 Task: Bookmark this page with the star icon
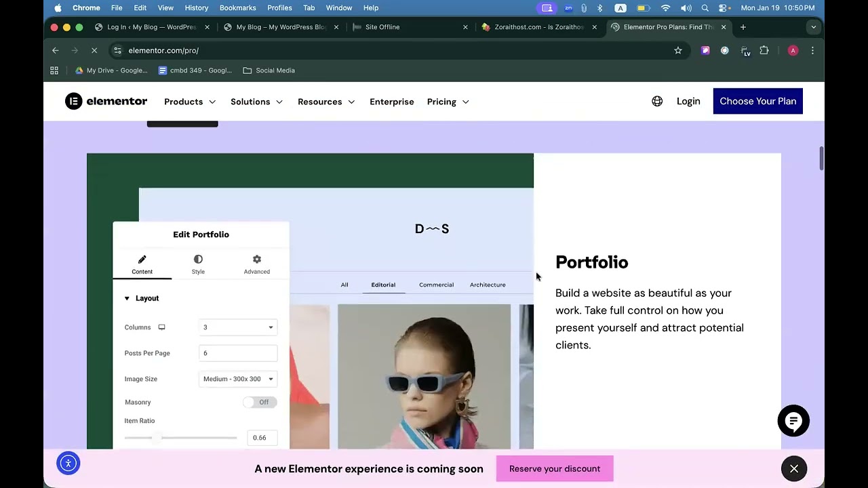click(x=677, y=50)
